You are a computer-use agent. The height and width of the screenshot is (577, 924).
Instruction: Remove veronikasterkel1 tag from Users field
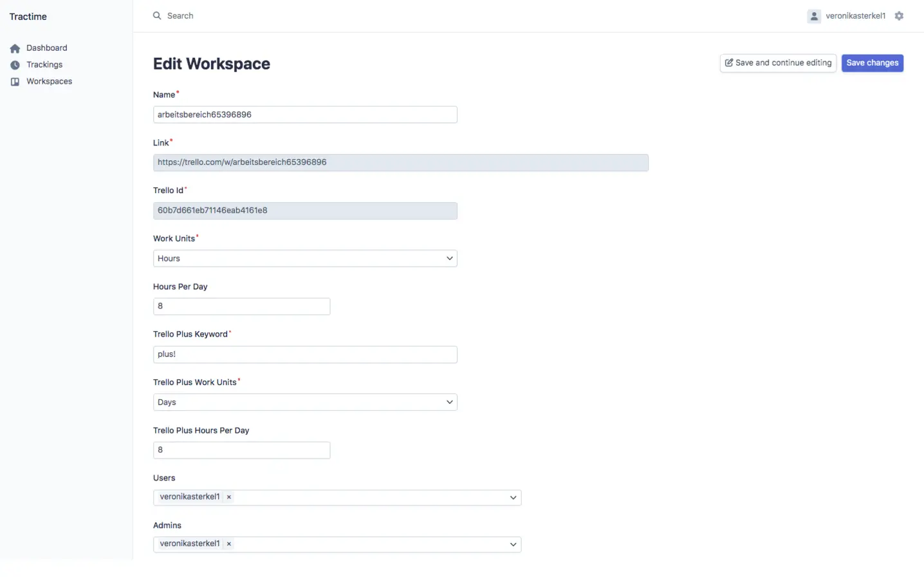click(228, 497)
